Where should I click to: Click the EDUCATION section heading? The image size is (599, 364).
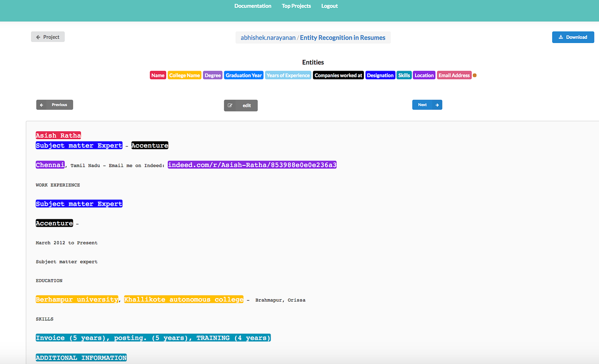pyautogui.click(x=49, y=281)
